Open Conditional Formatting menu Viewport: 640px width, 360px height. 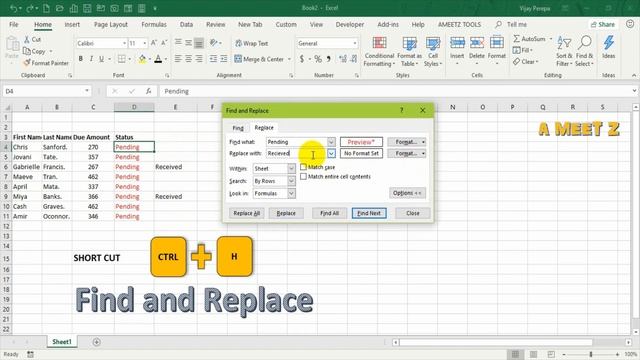point(379,52)
